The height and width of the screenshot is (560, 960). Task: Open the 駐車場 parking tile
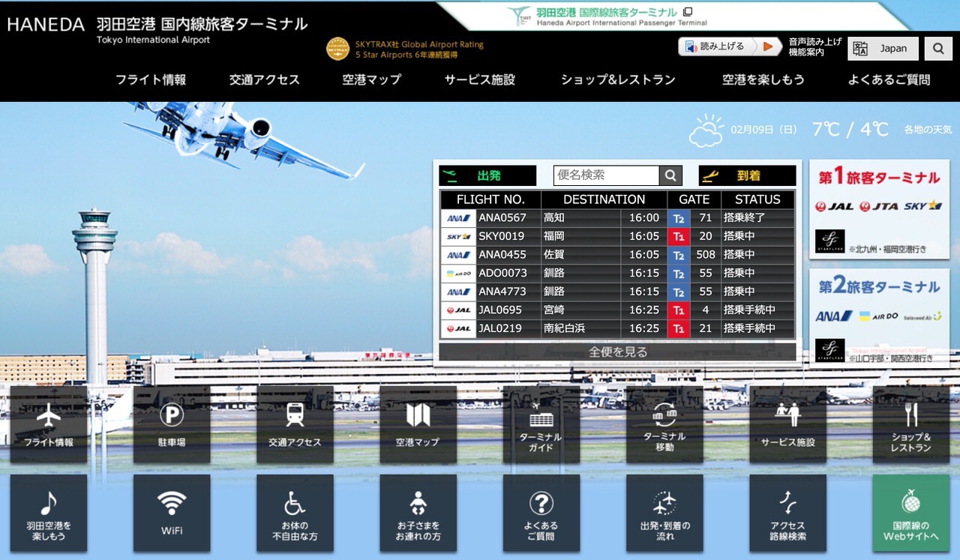coord(172,425)
